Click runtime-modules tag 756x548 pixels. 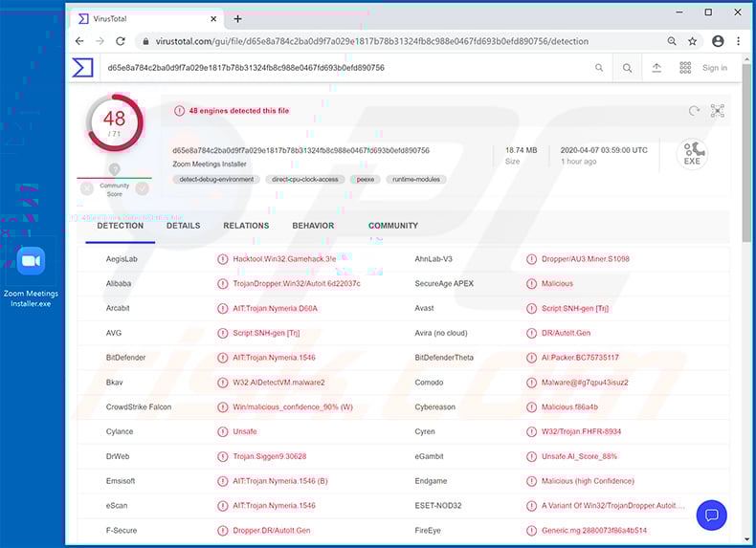[416, 179]
